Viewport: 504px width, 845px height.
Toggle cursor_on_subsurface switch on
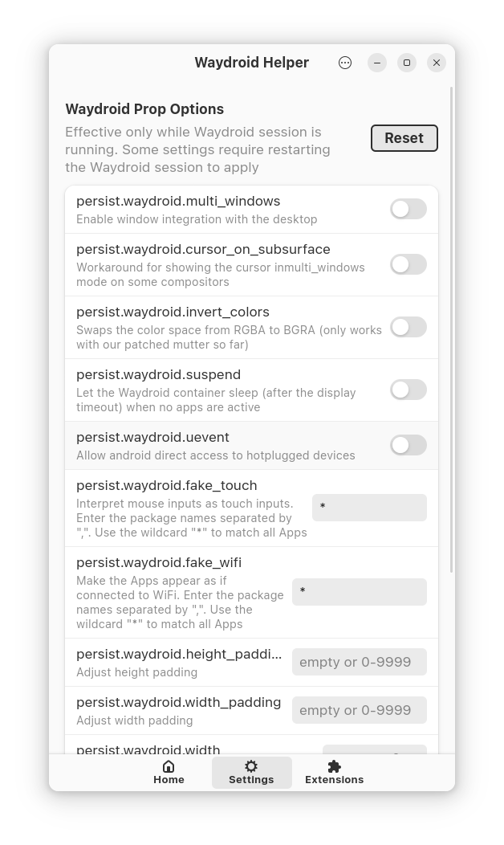(x=408, y=264)
